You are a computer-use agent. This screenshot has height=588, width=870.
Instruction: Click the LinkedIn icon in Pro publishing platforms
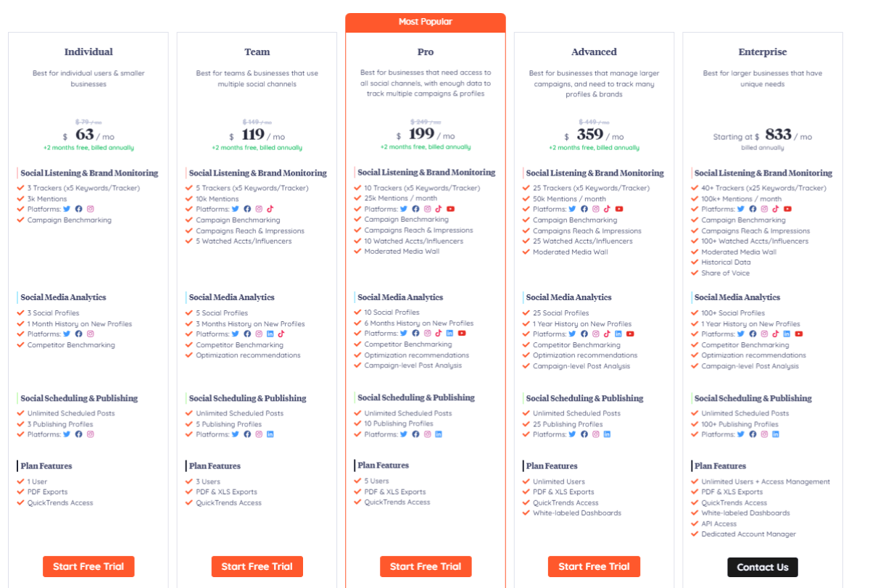pyautogui.click(x=439, y=434)
